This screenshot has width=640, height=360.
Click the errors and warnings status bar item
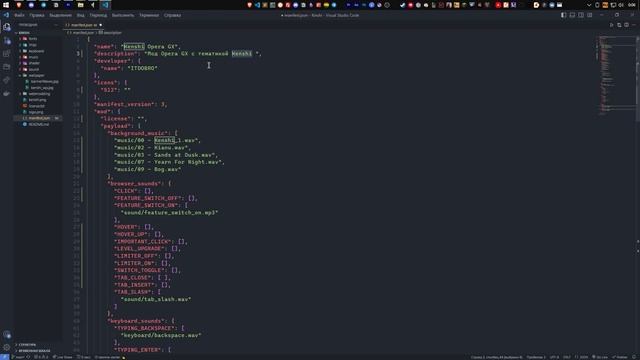(41, 357)
